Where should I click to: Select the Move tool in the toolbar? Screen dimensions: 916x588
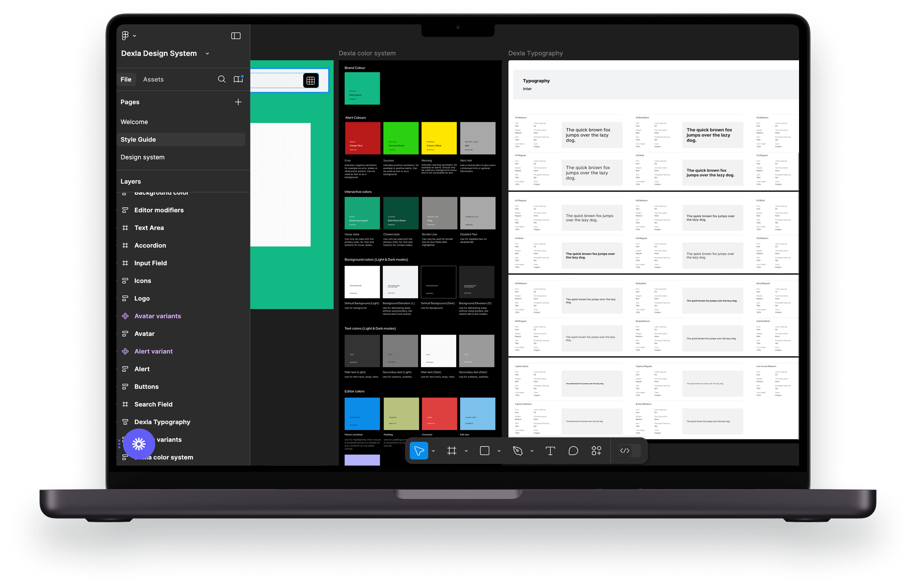click(419, 451)
